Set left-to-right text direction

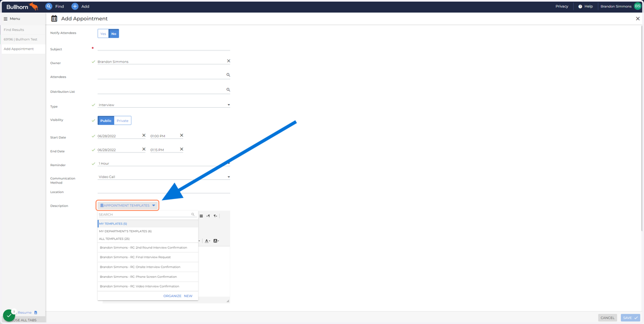click(208, 216)
